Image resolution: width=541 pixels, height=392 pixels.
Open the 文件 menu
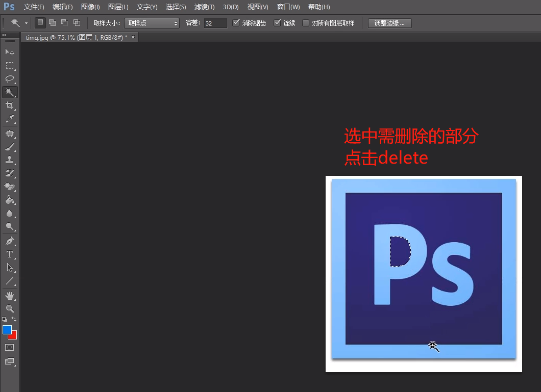click(34, 7)
